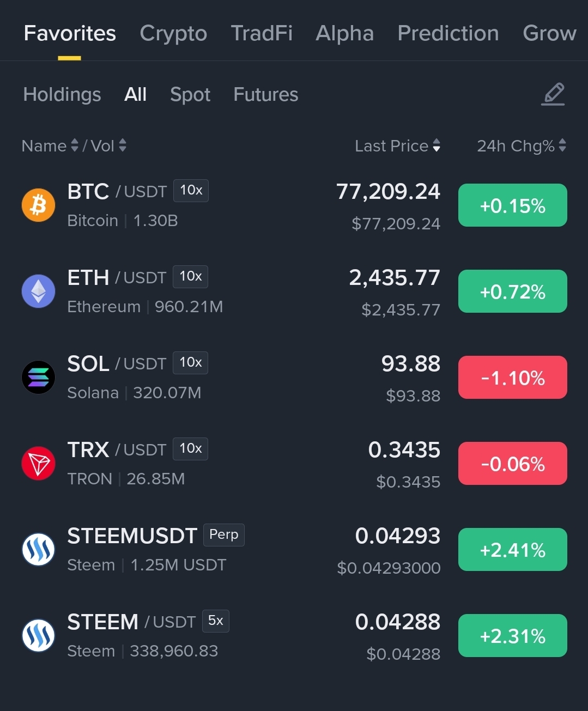Open the TRON red logo
The width and height of the screenshot is (588, 711).
click(38, 464)
